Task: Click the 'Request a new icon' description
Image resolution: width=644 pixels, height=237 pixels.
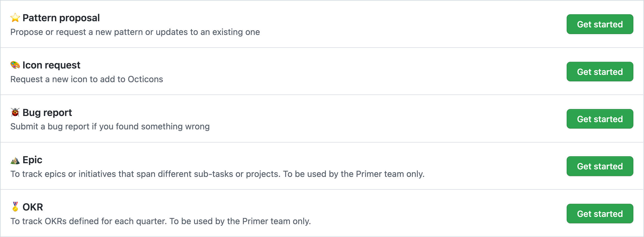Action: (x=87, y=79)
